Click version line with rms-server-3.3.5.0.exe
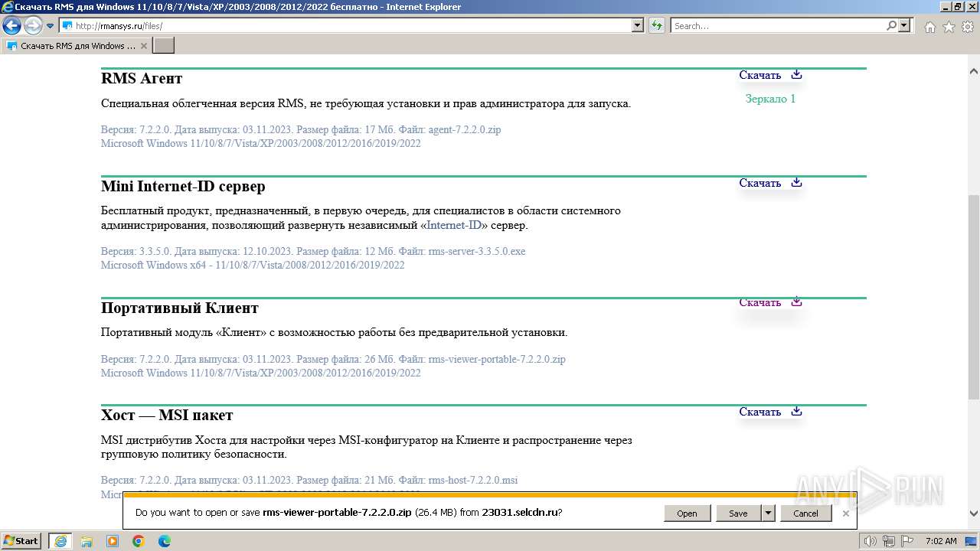The width and height of the screenshot is (980, 551). click(x=313, y=251)
